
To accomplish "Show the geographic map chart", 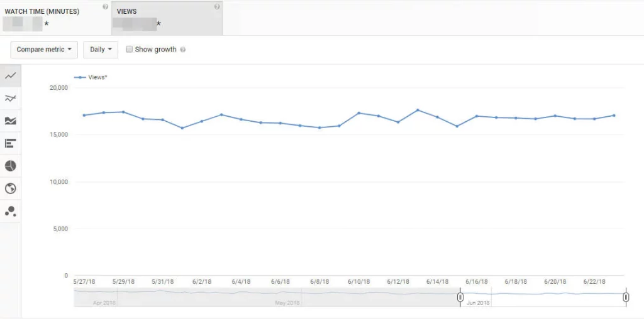I will tap(10, 188).
